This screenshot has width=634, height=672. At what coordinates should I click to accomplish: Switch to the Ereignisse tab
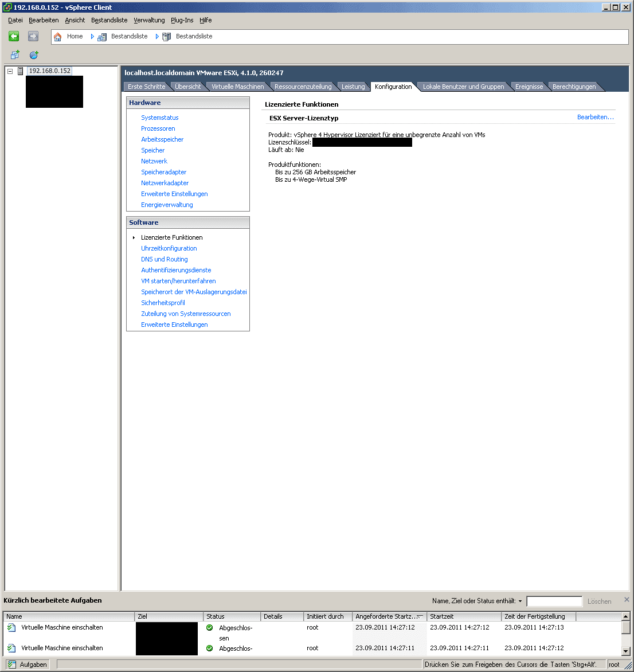click(529, 87)
